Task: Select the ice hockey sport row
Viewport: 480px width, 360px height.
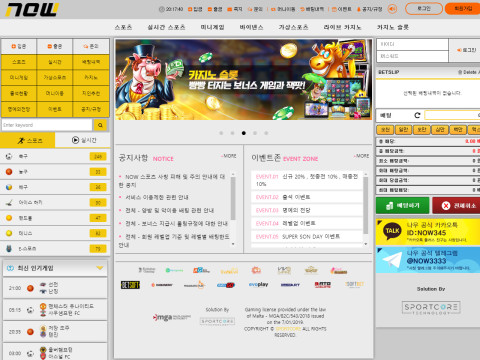Action: point(55,202)
